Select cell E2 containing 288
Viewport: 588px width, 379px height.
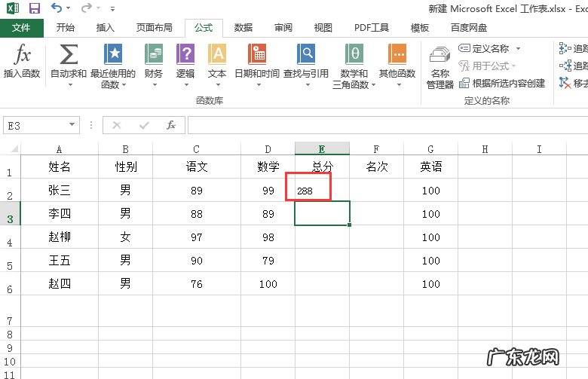coord(322,190)
